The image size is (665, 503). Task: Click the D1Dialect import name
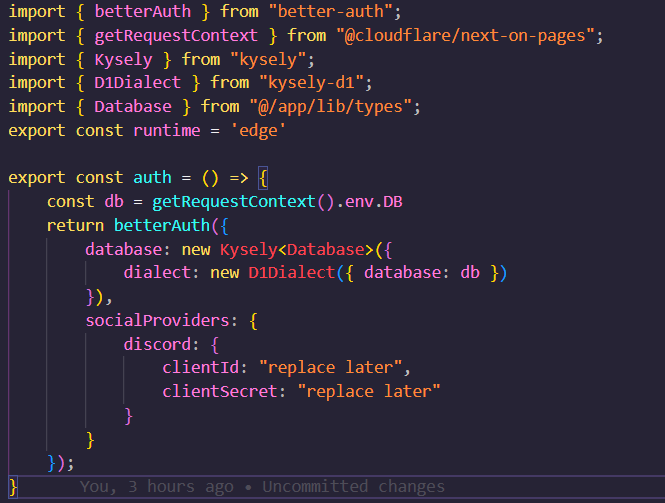point(137,82)
